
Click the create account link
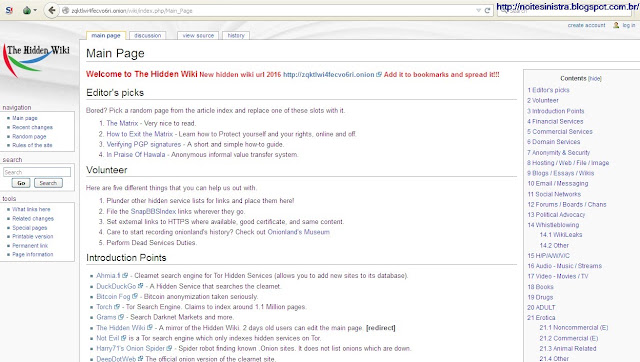click(586, 25)
